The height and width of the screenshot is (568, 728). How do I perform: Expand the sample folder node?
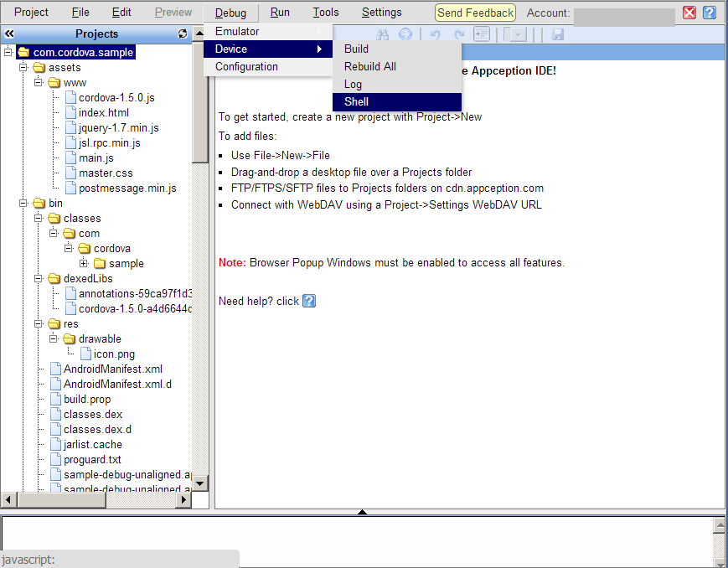(84, 263)
